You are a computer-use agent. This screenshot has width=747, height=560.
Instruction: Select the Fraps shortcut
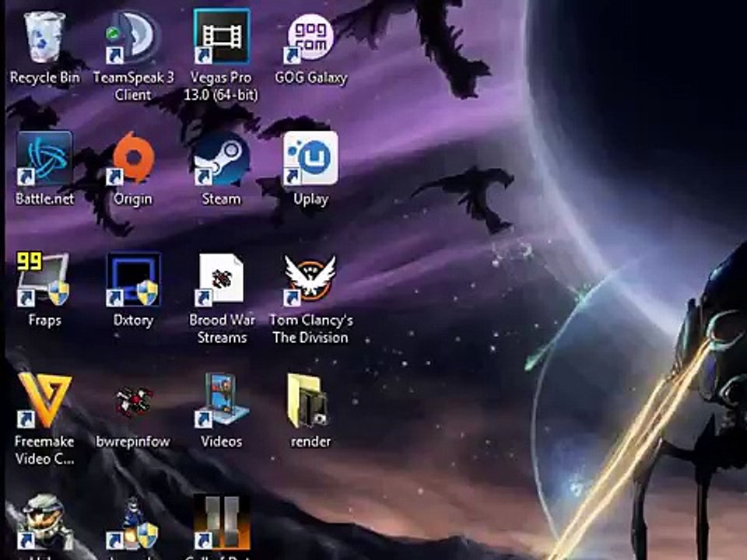(x=44, y=279)
